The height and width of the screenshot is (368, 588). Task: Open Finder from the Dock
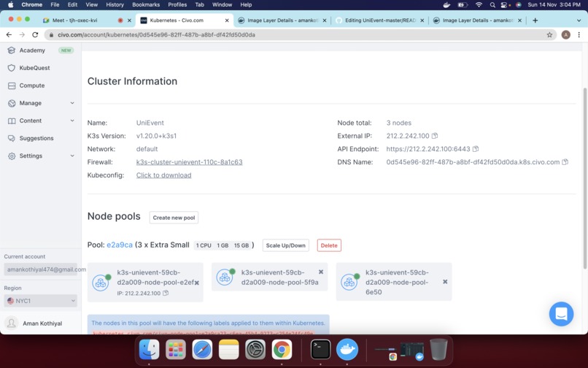tap(150, 349)
